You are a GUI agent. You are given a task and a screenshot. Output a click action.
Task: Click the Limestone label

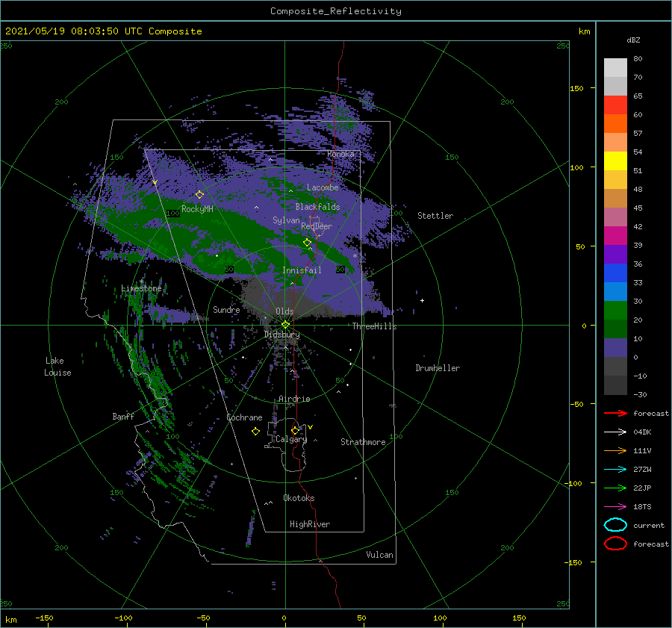[141, 288]
